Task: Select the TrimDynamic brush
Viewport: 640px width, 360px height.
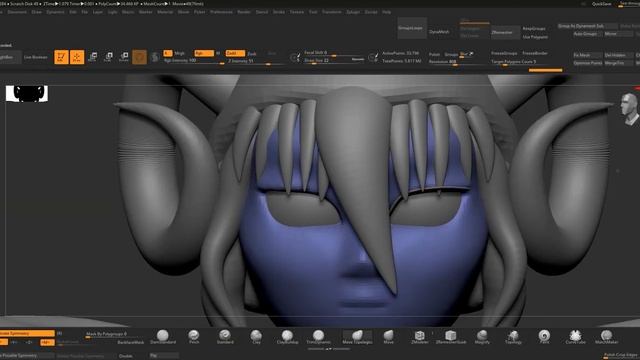Action: (x=318, y=337)
